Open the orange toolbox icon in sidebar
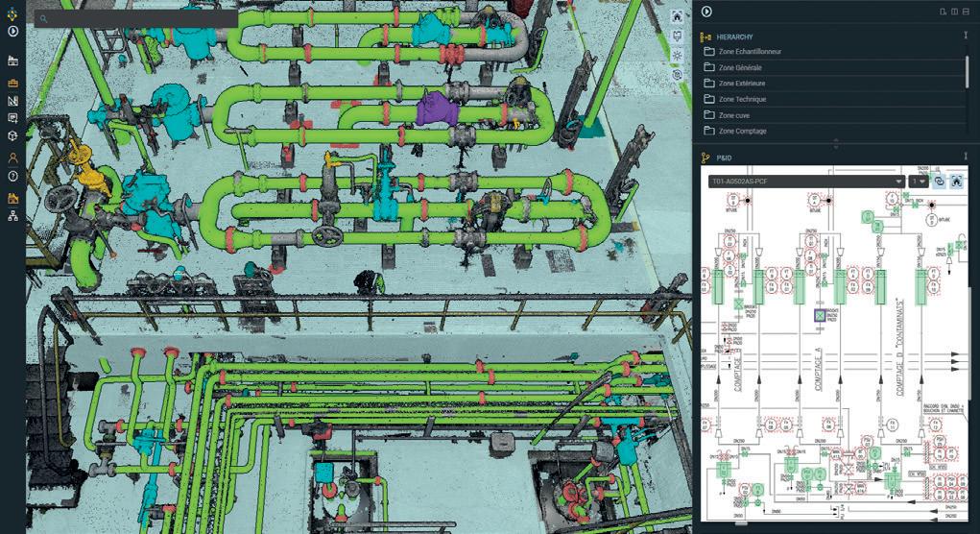Screen dimensions: 980x534 (x=12, y=83)
